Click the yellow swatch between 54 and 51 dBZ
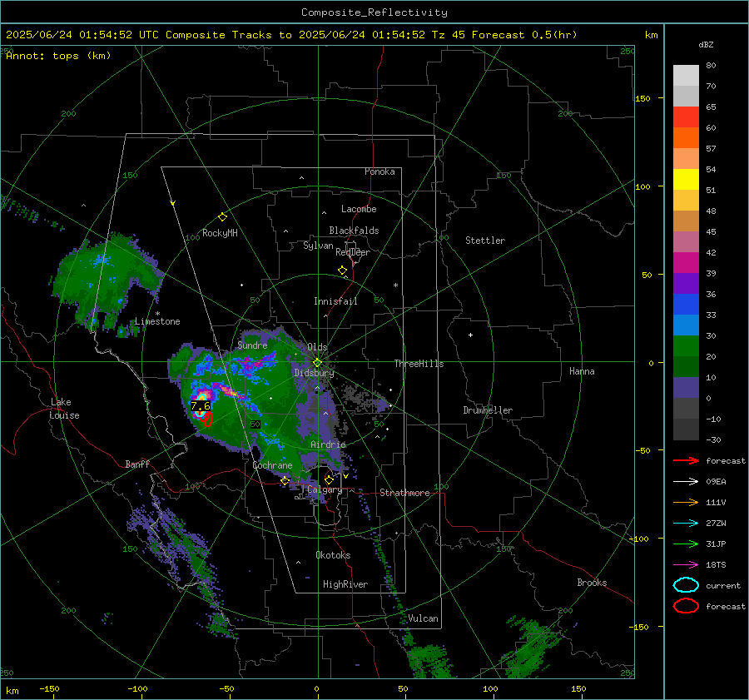The height and width of the screenshot is (700, 749). [x=686, y=180]
